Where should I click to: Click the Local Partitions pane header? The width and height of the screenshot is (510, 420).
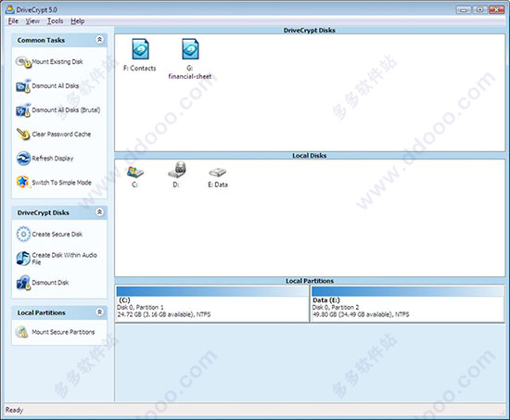310,280
